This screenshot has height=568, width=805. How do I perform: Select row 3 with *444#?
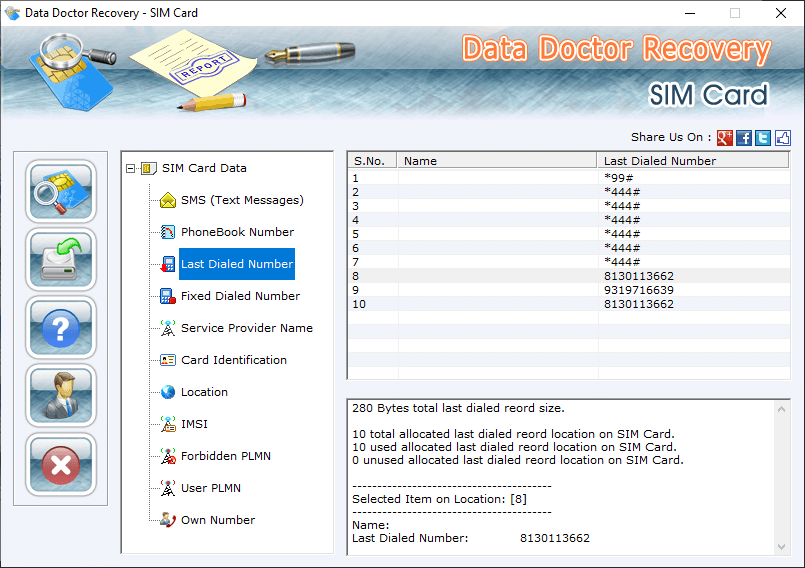tap(569, 206)
